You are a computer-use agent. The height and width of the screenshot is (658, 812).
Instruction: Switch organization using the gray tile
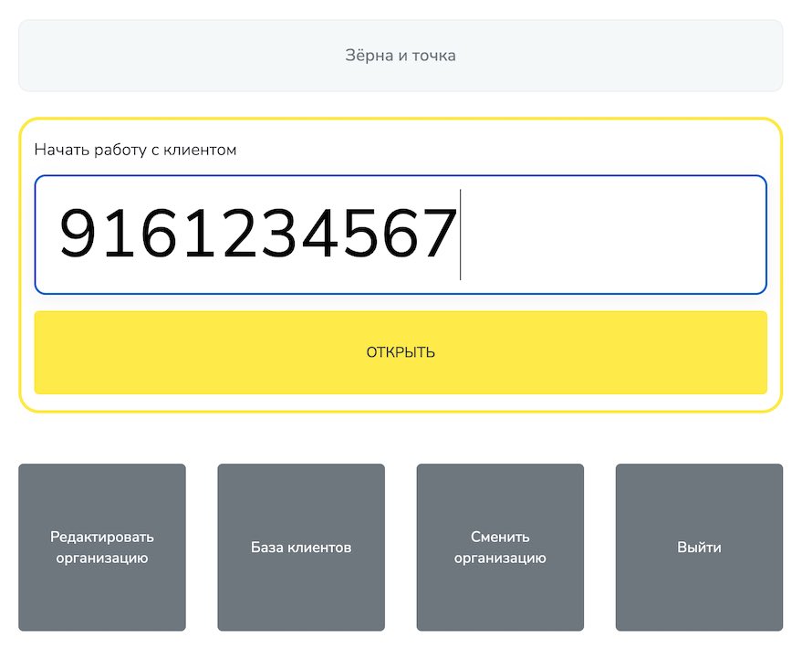pos(500,548)
